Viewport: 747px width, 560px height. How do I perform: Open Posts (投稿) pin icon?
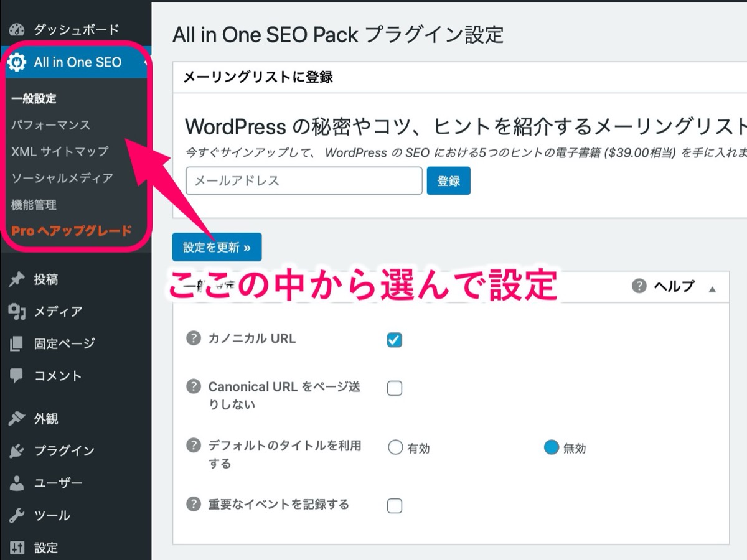pyautogui.click(x=17, y=279)
